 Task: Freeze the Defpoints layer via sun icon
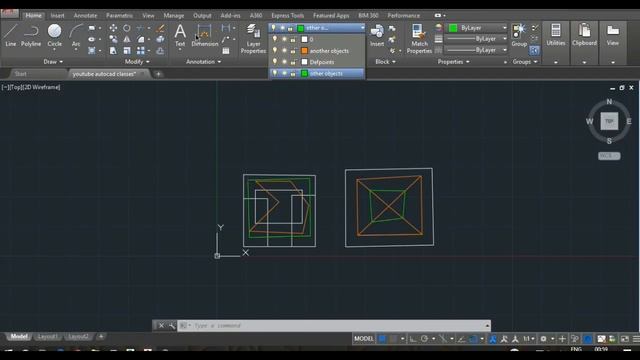coord(284,62)
